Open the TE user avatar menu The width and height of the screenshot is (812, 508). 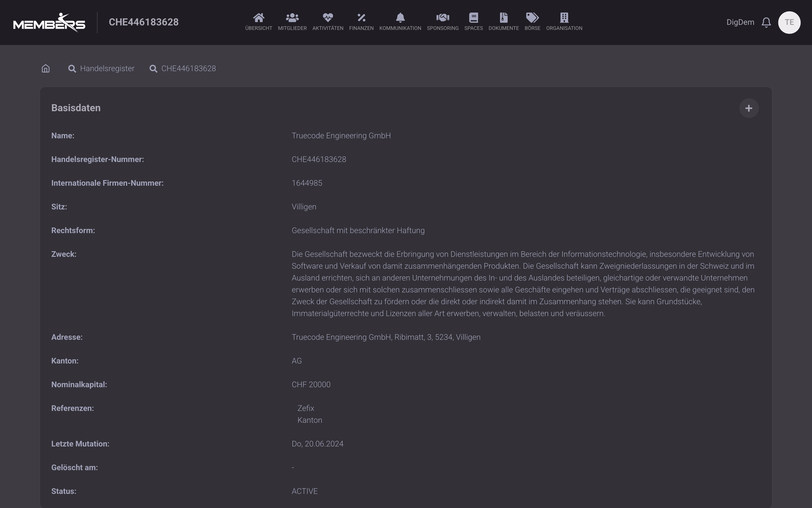[x=789, y=23]
